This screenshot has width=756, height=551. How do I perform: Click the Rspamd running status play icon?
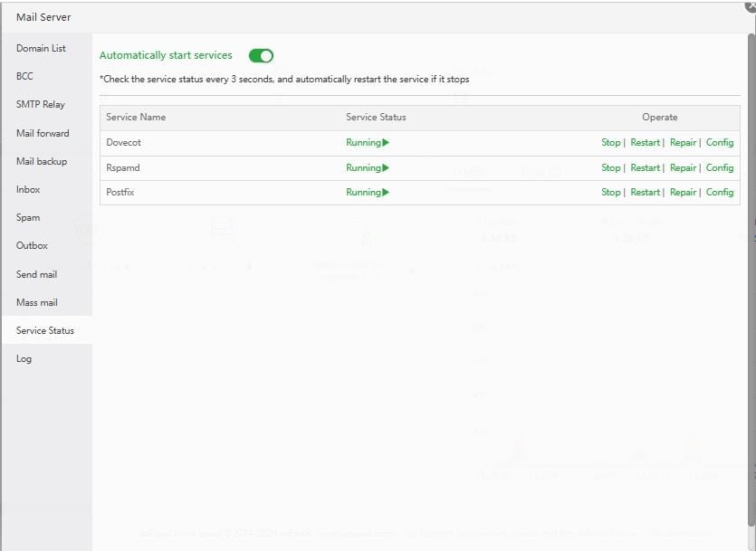386,167
